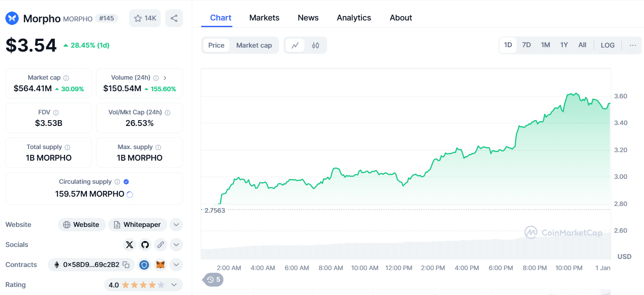Add Morpho to watchlist via star button
The height and width of the screenshot is (295, 644).
(x=145, y=18)
